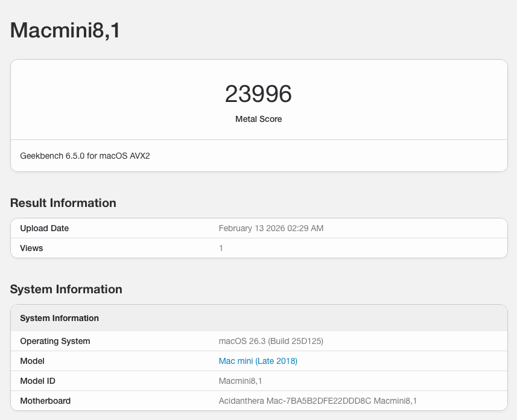Viewport: 517px width, 420px height.
Task: Click the Result Information heading
Action: [x=63, y=203]
